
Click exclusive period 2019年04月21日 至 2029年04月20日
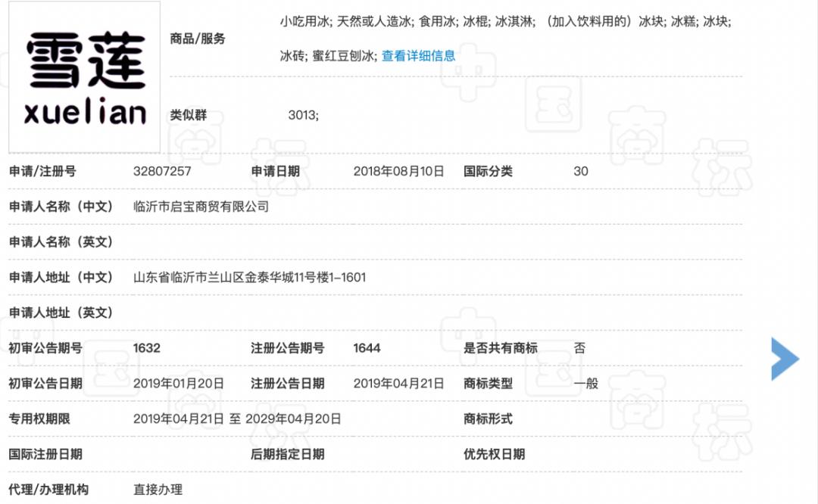pos(237,419)
